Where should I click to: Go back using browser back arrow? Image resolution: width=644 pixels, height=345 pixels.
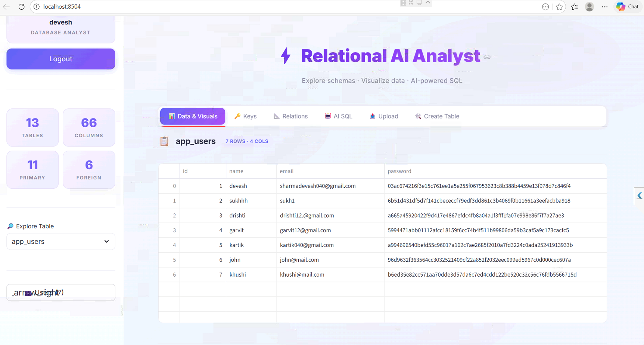point(6,7)
